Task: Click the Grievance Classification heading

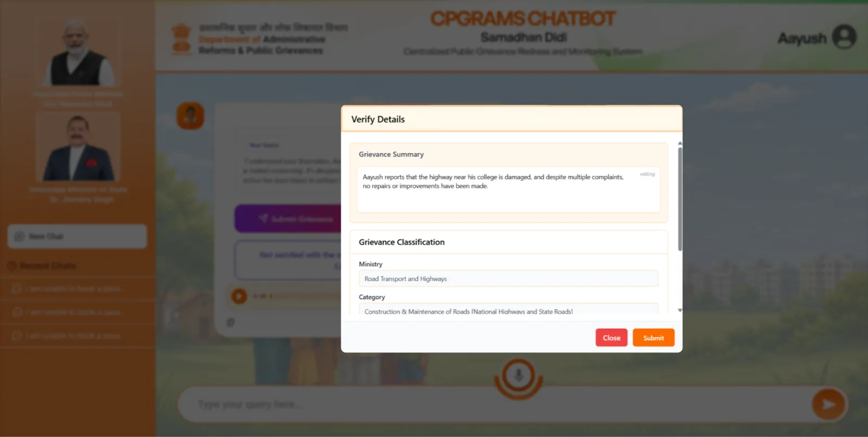Action: point(401,242)
